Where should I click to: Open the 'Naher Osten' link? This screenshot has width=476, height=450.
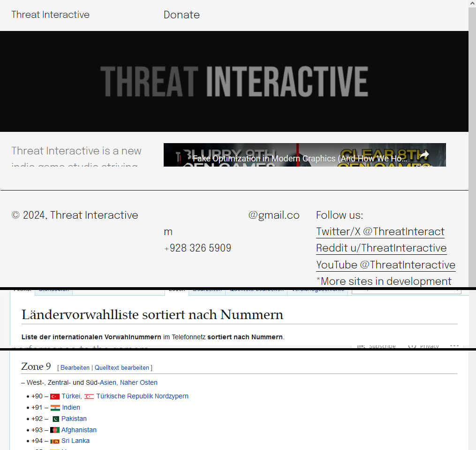[x=139, y=382]
